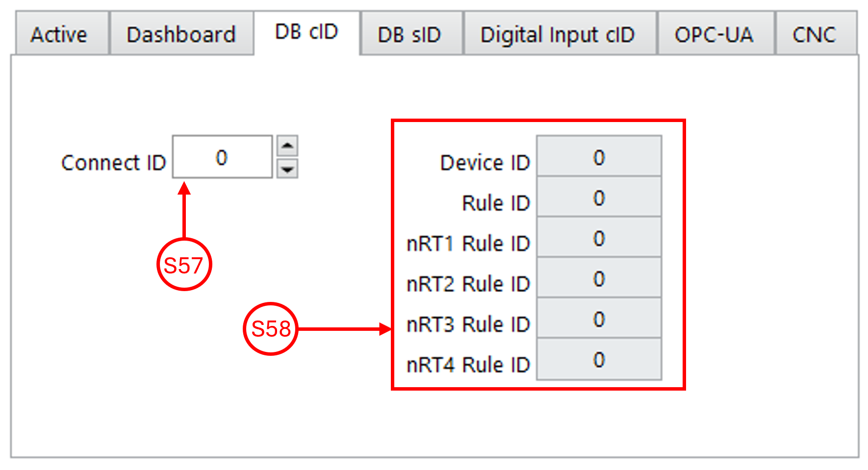The height and width of the screenshot is (470, 868).
Task: Click the nRT3 Rule ID value field
Action: [599, 319]
